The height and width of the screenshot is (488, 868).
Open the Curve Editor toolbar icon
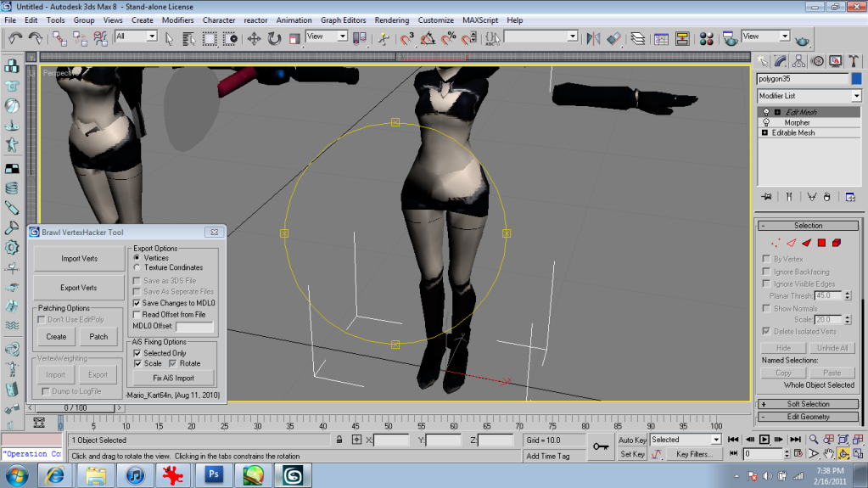[661, 38]
